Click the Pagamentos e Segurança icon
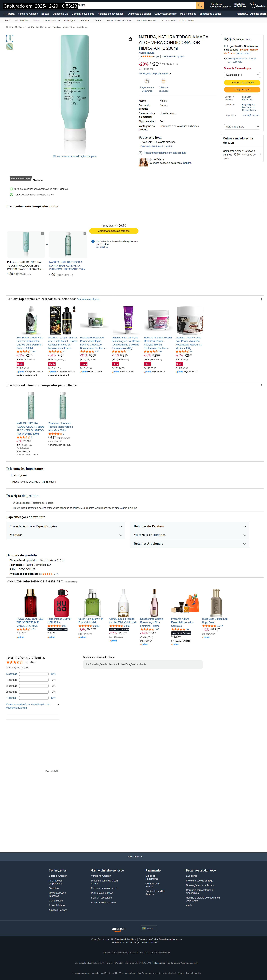The width and height of the screenshot is (267, 980). 147,81
